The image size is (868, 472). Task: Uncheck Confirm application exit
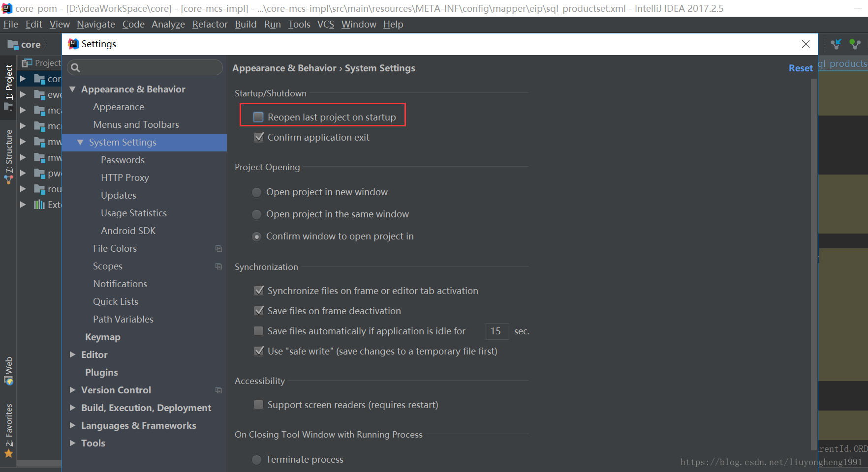258,137
